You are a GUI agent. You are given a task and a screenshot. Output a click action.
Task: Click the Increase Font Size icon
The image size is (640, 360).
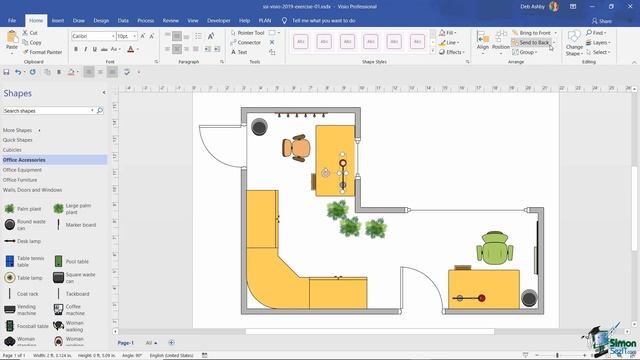143,36
